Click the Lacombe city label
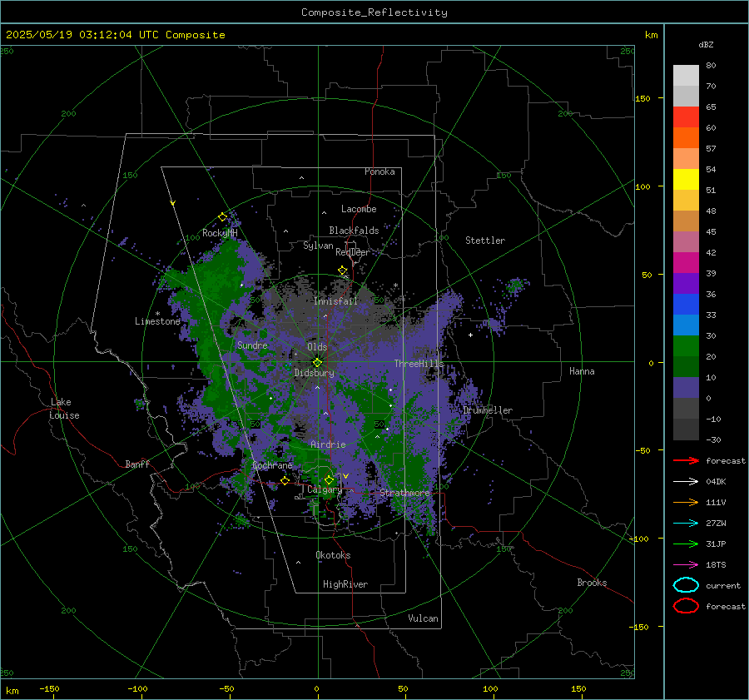749x700 pixels. [x=359, y=209]
